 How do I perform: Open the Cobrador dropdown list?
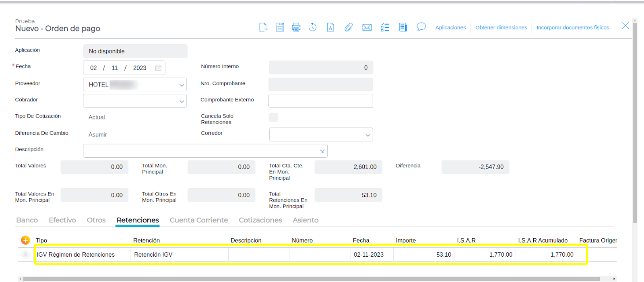click(x=182, y=101)
